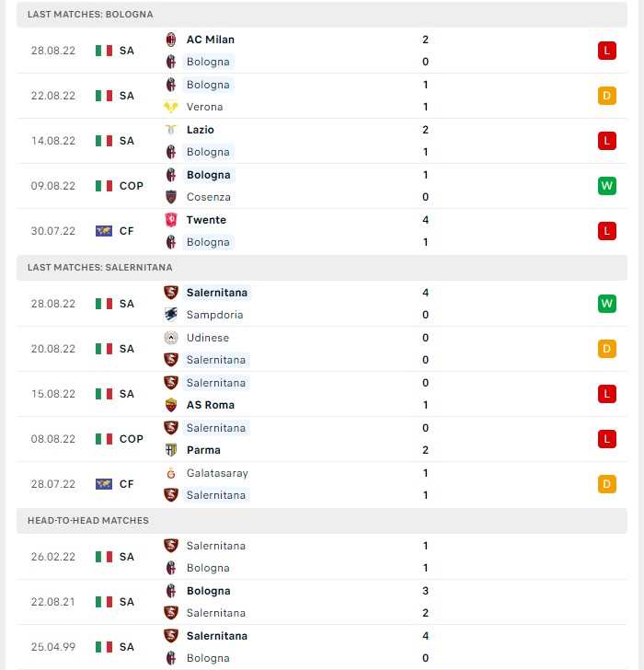This screenshot has width=644, height=670.
Task: Click the AC Milan club crest
Action: (x=171, y=40)
